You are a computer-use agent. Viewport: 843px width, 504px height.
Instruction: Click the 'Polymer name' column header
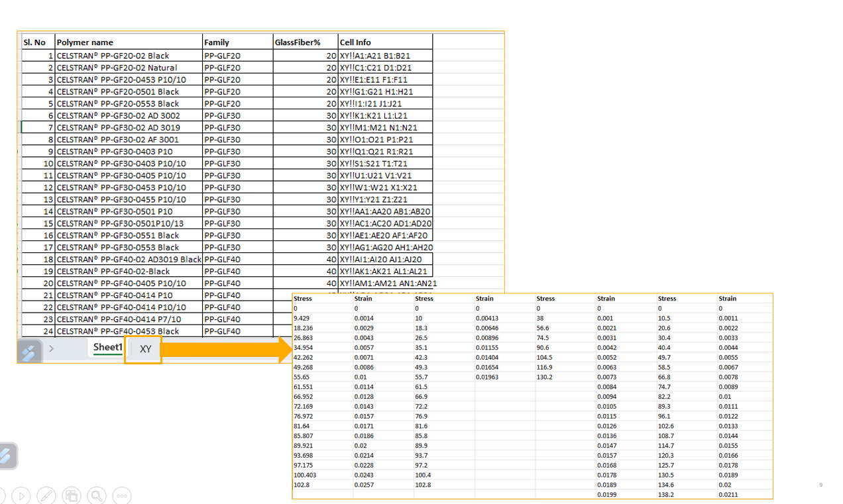point(129,42)
